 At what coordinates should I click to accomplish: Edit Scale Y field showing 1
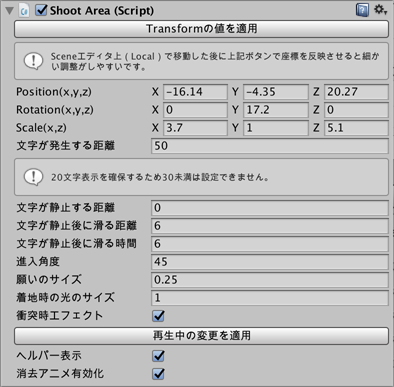pyautogui.click(x=276, y=128)
